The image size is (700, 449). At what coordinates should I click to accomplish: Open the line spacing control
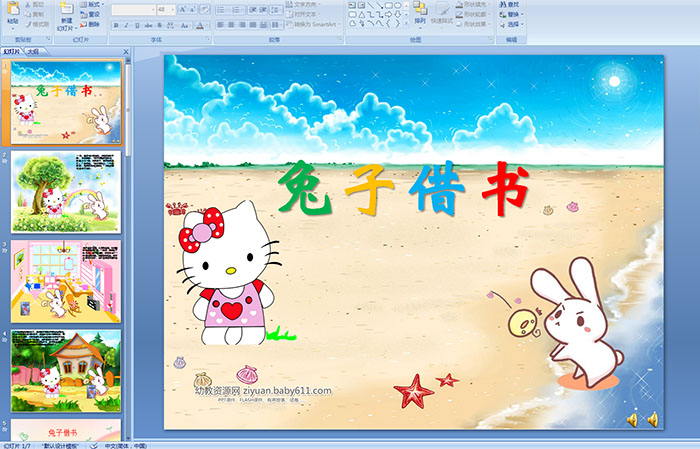coord(276,10)
